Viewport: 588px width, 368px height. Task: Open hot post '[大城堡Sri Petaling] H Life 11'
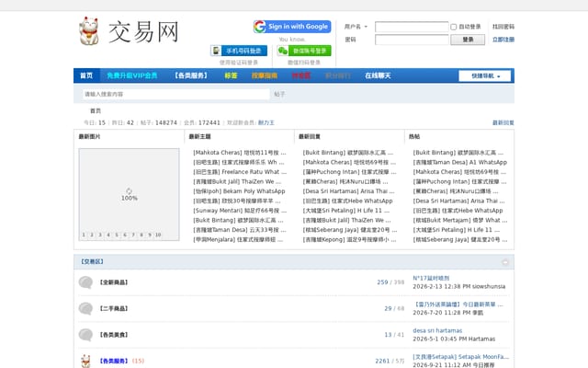pyautogui.click(x=457, y=230)
